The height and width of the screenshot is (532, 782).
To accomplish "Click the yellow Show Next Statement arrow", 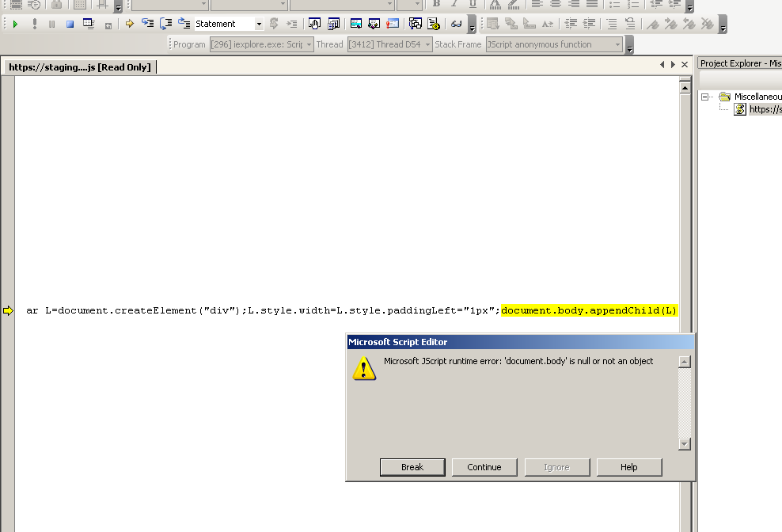I will click(130, 24).
